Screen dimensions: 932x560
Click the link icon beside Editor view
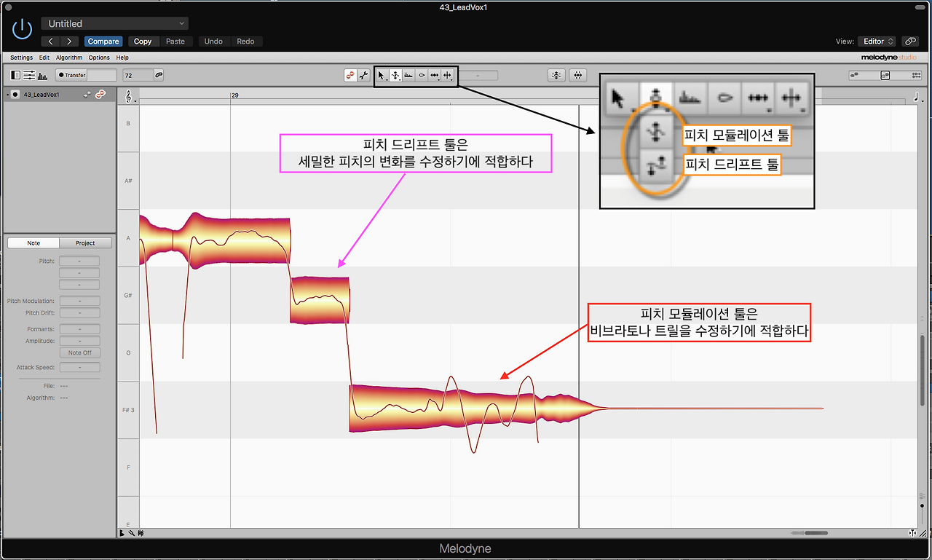click(x=909, y=42)
